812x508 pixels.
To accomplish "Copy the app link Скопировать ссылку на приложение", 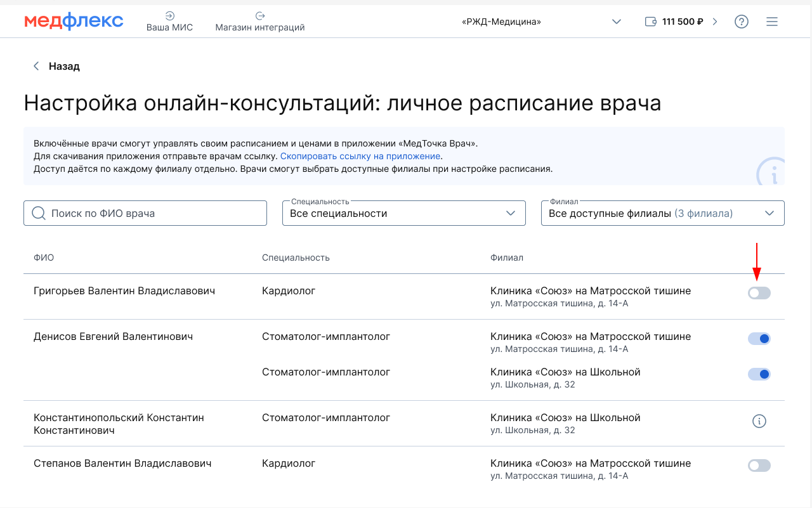I will point(360,156).
